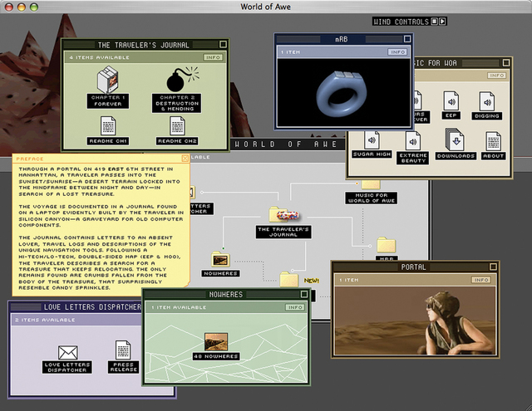Play the Portal video of the traveler
This screenshot has height=411, width=532.
(x=415, y=320)
